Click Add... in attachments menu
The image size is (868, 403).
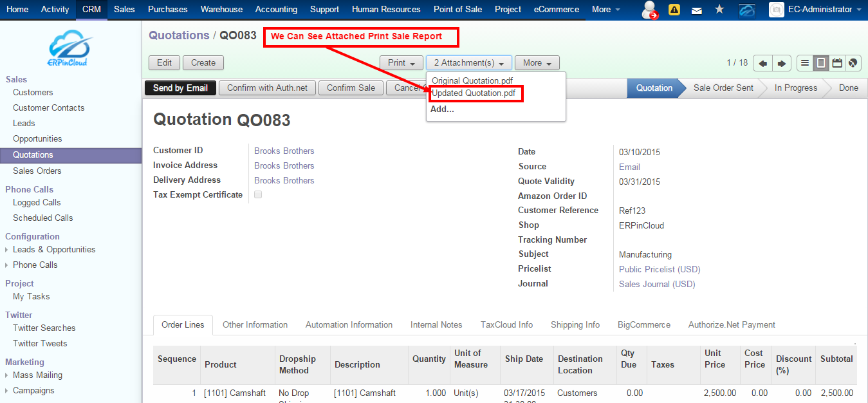pos(442,109)
